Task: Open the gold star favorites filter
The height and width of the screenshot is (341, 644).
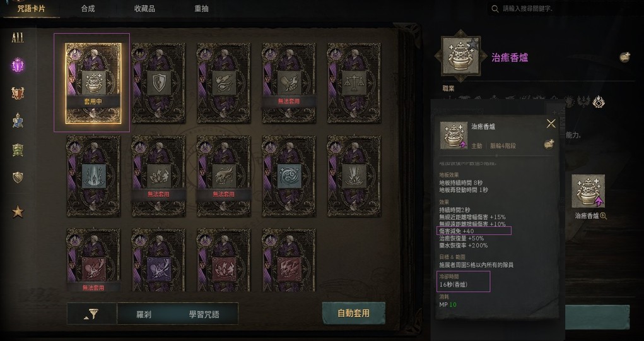Action: (x=18, y=212)
